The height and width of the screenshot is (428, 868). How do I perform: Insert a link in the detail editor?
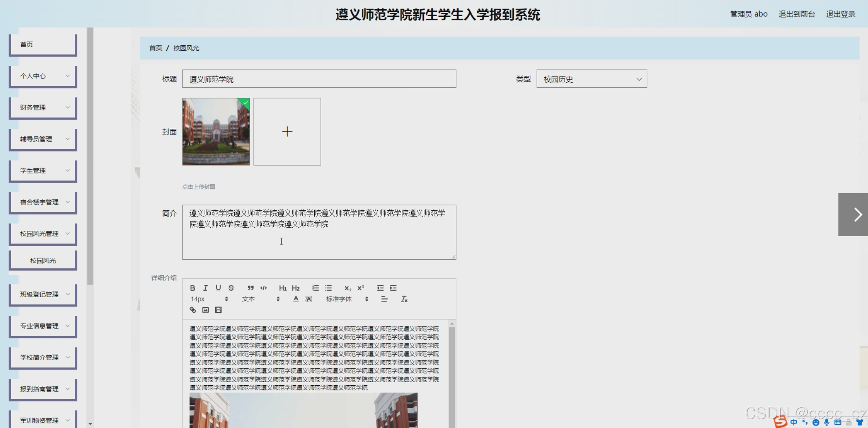(x=193, y=310)
